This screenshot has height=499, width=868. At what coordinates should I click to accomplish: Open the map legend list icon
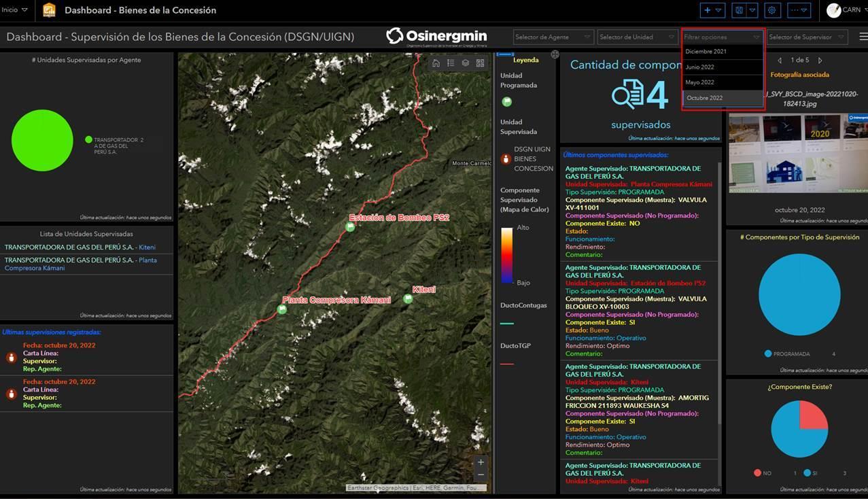click(451, 63)
